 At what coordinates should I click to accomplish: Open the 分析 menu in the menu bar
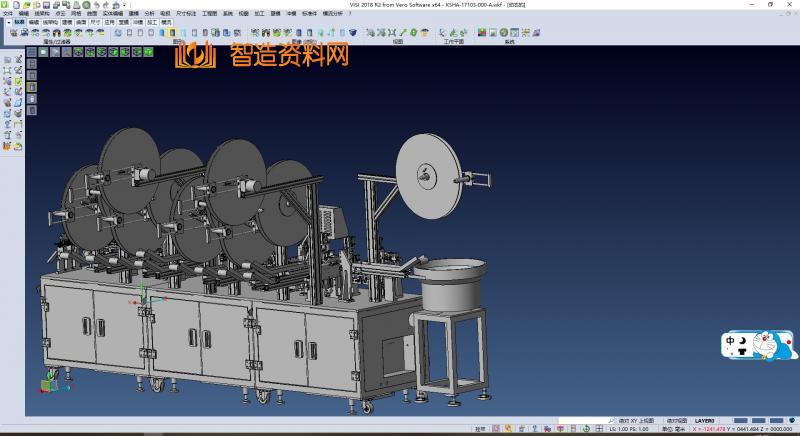click(149, 13)
